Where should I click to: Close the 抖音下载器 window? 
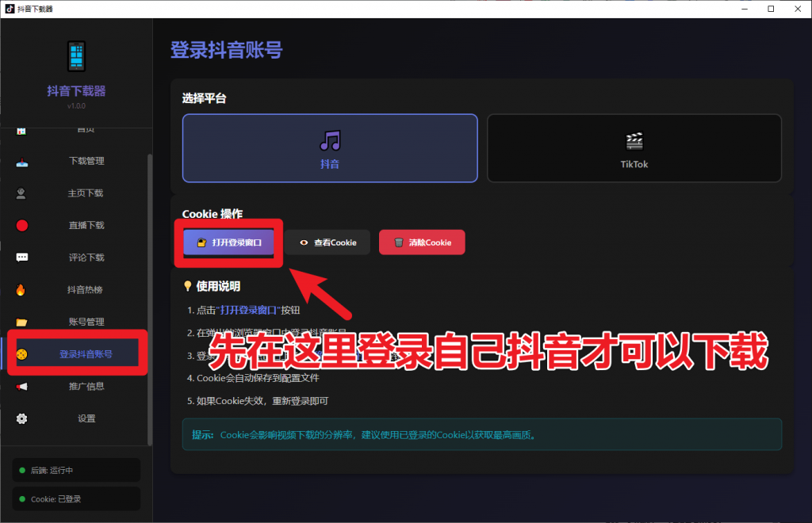click(798, 9)
